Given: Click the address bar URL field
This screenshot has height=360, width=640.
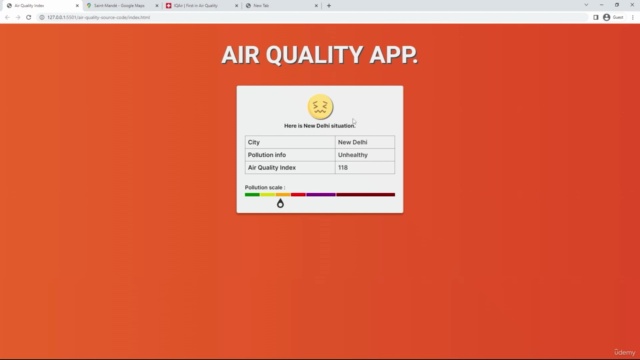Looking at the screenshot, I should (x=312, y=17).
